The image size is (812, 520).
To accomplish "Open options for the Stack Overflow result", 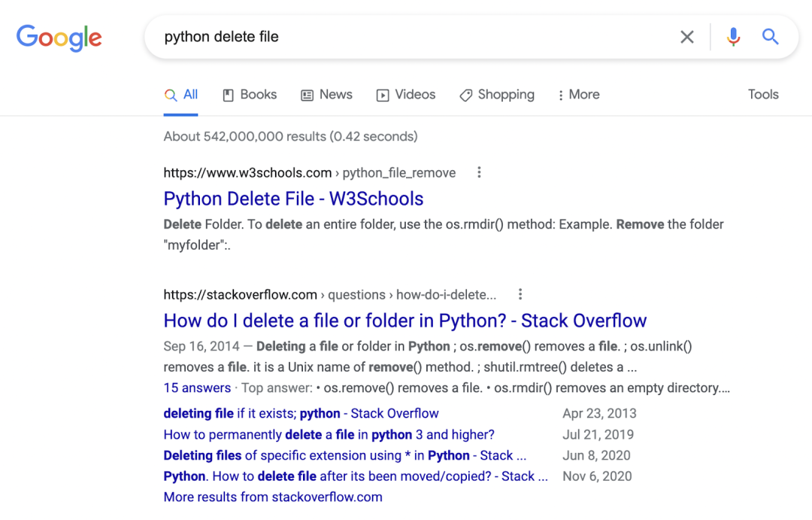I will (520, 294).
